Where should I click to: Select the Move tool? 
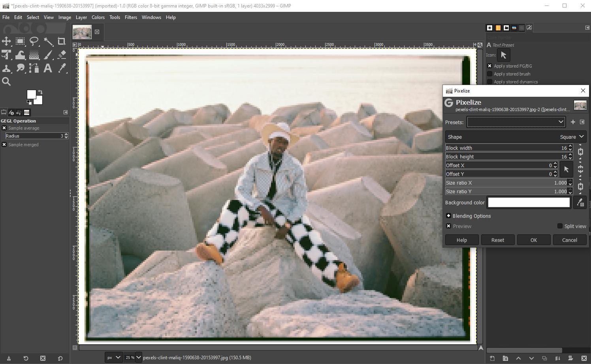(6, 41)
